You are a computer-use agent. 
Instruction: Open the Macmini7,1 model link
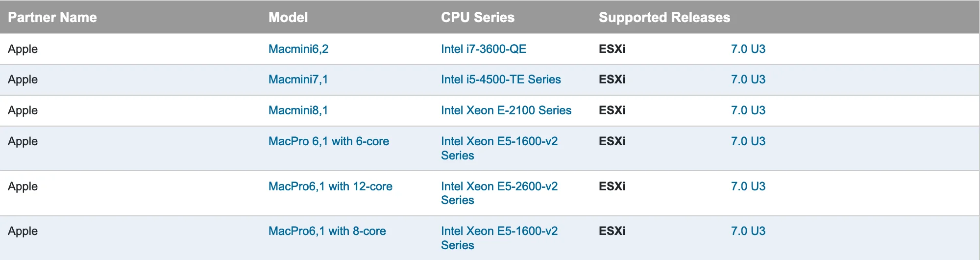pyautogui.click(x=298, y=79)
